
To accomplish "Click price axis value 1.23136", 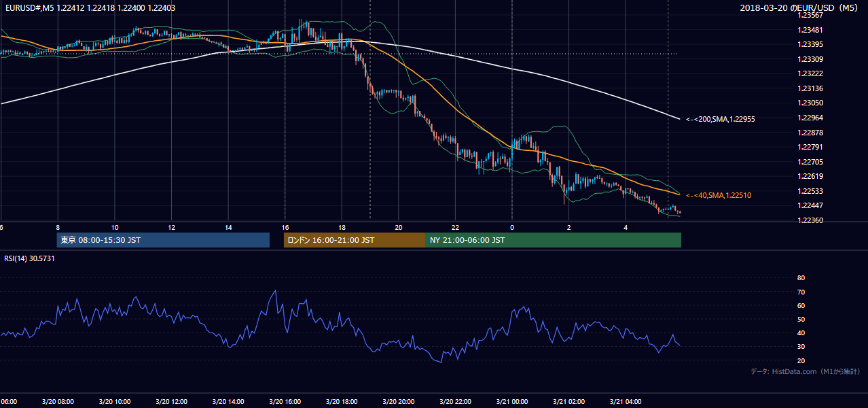I will pos(810,88).
